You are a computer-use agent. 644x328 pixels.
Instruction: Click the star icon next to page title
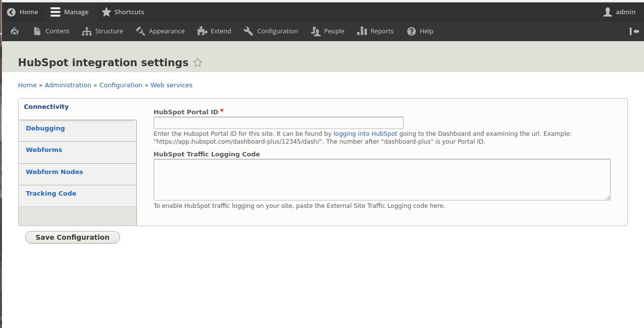pyautogui.click(x=198, y=63)
